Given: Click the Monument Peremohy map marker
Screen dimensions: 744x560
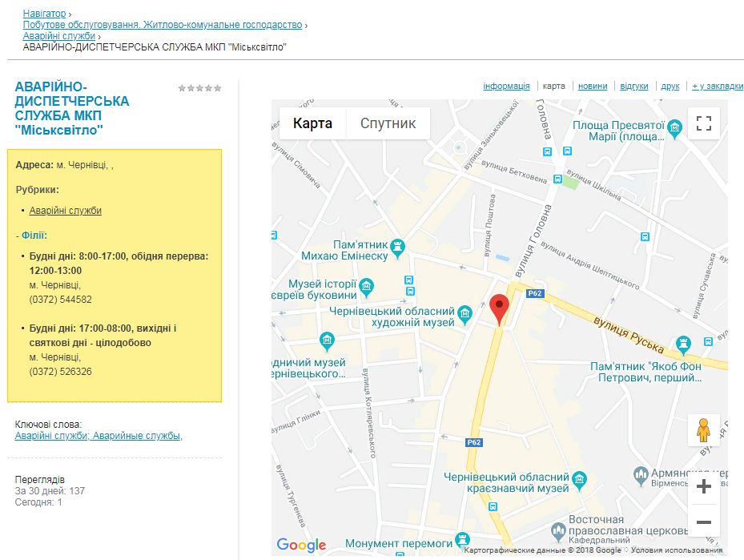Looking at the screenshot, I should click(461, 539).
